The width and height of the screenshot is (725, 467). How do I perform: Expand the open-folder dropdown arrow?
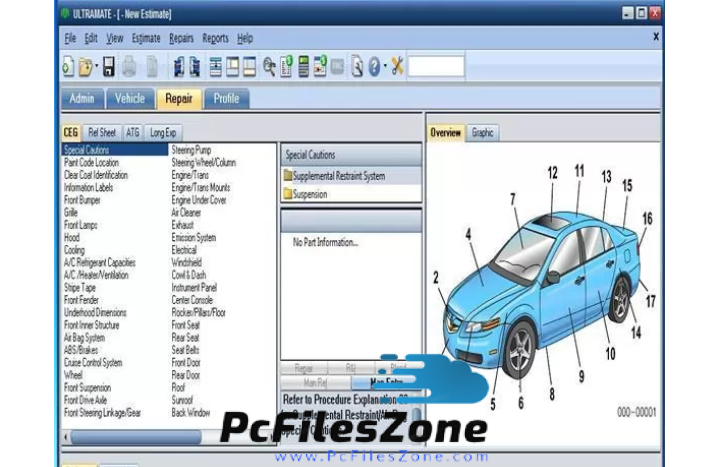[x=97, y=66]
